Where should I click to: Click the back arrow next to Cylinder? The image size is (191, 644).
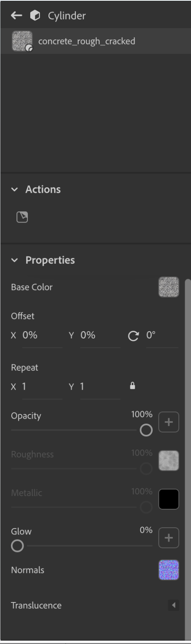pyautogui.click(x=16, y=16)
